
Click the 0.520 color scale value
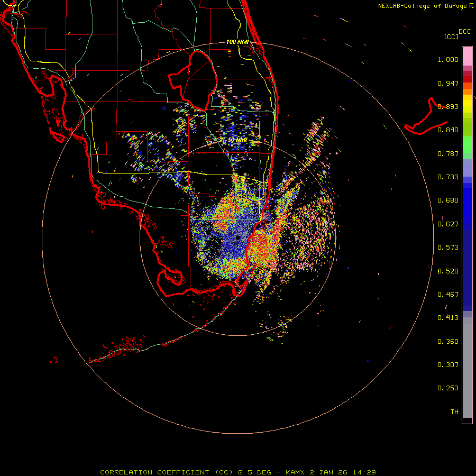pyautogui.click(x=448, y=271)
